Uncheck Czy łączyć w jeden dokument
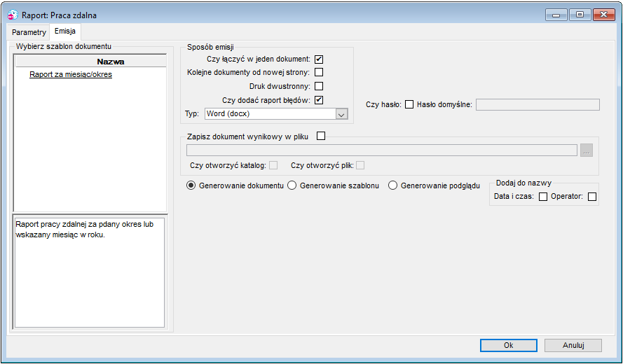The height and width of the screenshot is (364, 623). click(319, 59)
